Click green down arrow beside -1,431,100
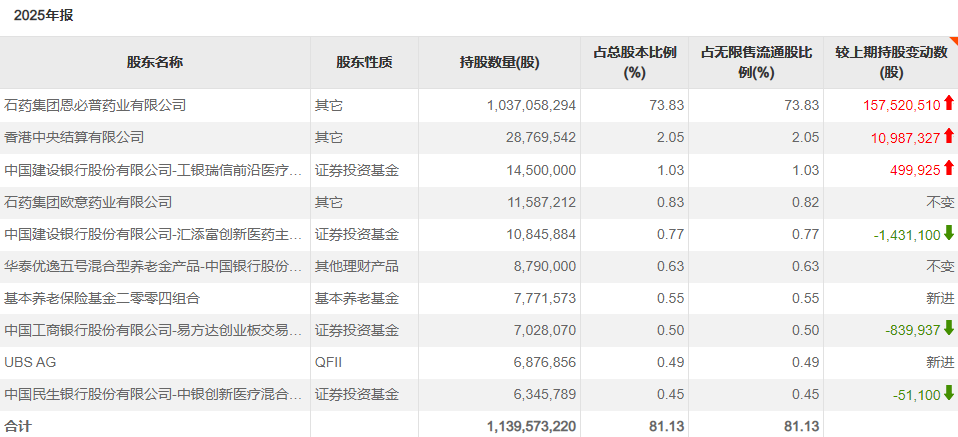The width and height of the screenshot is (958, 437). click(x=948, y=232)
